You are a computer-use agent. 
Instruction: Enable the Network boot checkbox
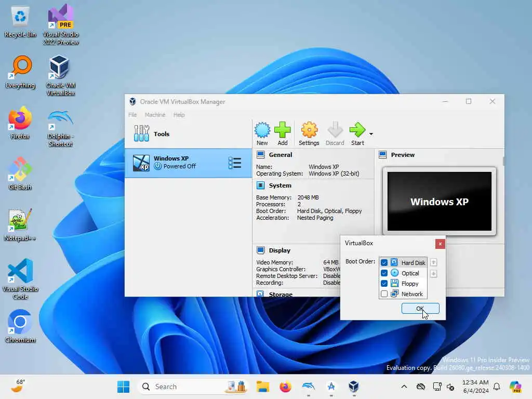tap(384, 294)
